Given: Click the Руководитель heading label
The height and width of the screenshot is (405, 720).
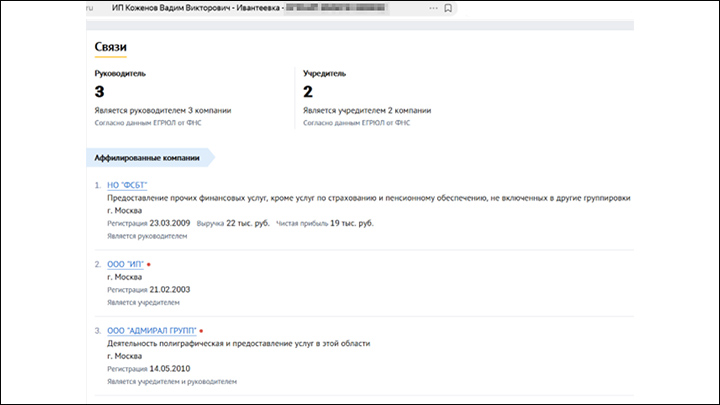Looking at the screenshot, I should tap(120, 73).
